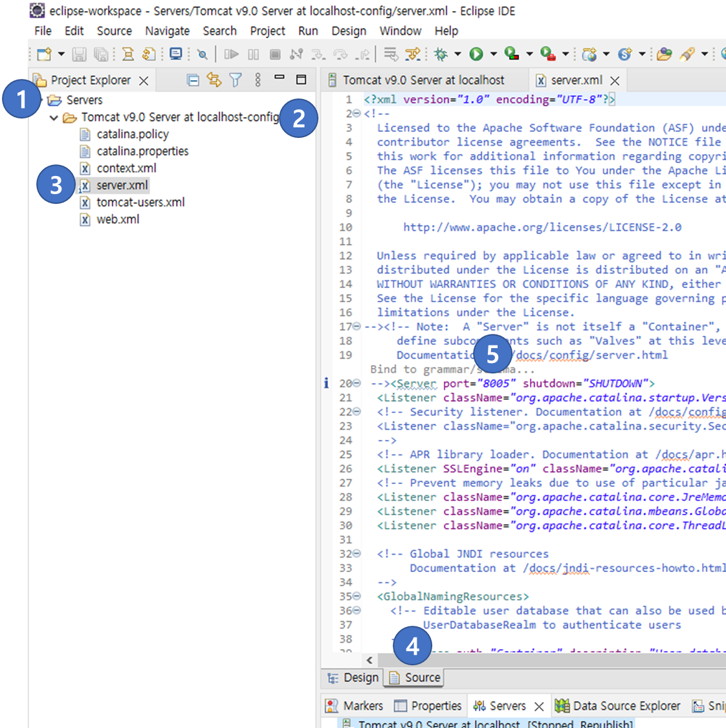Click the External Tools run icon
Image resolution: width=726 pixels, height=728 pixels.
tap(548, 54)
